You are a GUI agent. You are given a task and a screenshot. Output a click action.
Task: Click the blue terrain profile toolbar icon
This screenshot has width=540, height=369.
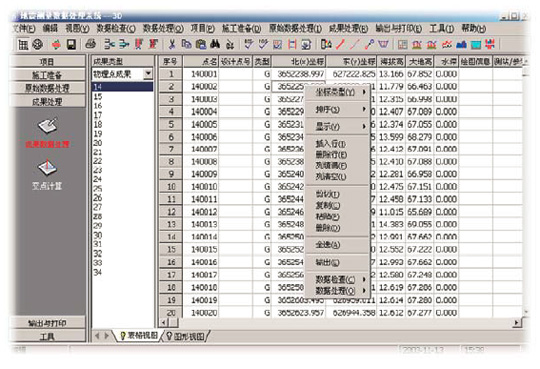click(461, 44)
